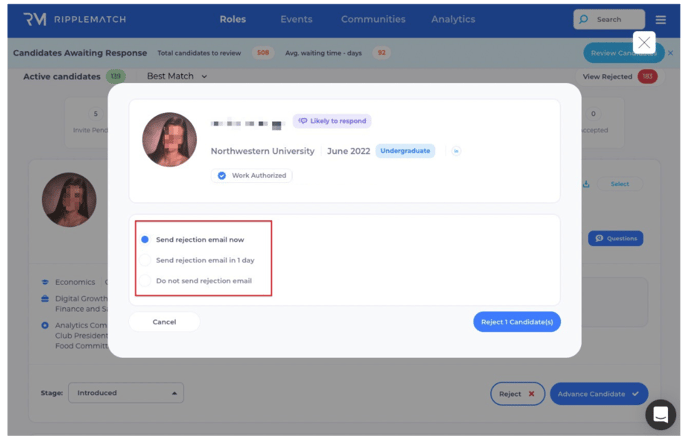Choose Send rejection email in 1 day

pyautogui.click(x=145, y=260)
